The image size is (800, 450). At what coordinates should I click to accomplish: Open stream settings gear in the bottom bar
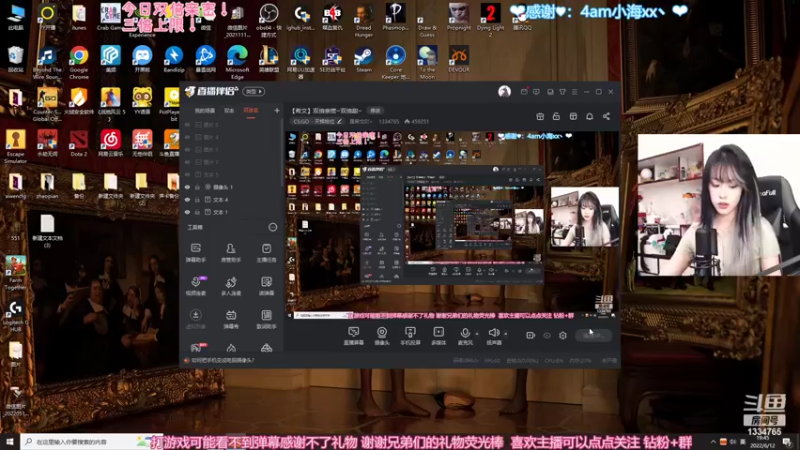point(563,335)
